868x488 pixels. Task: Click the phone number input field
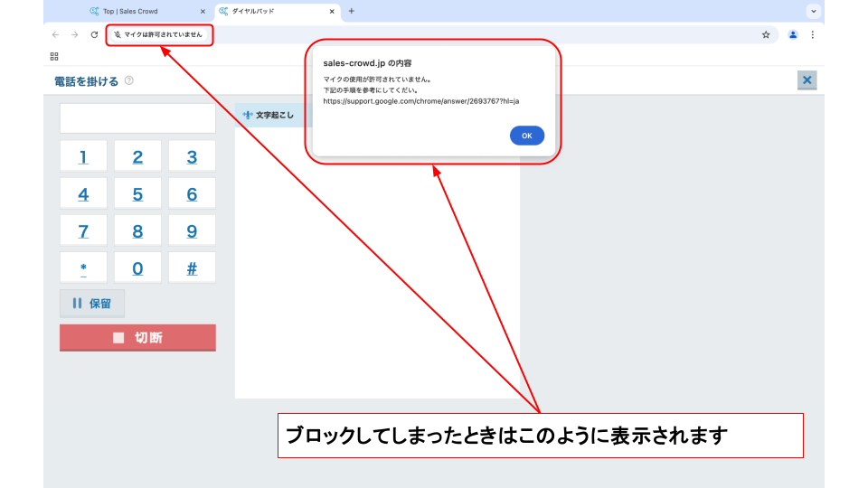pyautogui.click(x=137, y=118)
